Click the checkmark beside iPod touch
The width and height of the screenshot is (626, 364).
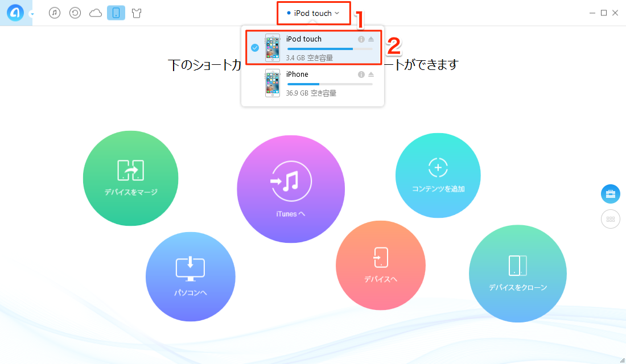(x=255, y=48)
